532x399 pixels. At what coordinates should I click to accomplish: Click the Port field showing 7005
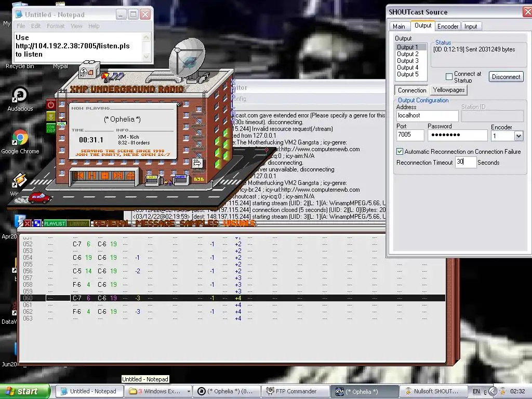coord(410,135)
